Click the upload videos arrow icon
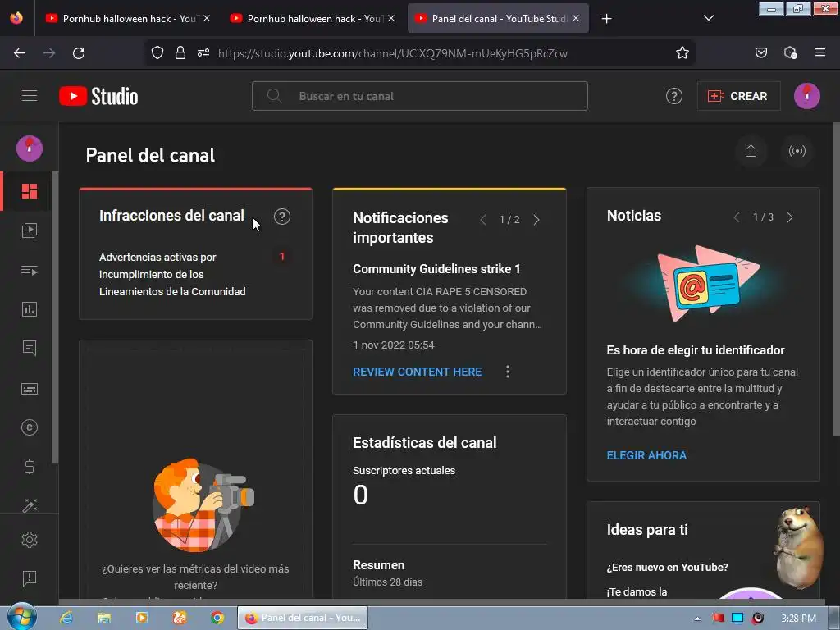The height and width of the screenshot is (630, 840). click(x=751, y=151)
